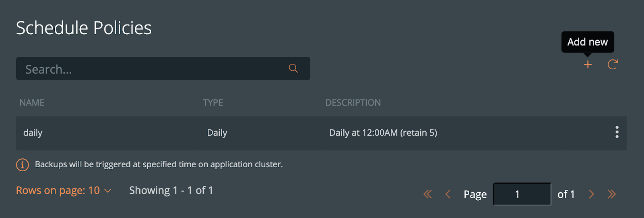Click the Add new tooltip label
The height and width of the screenshot is (218, 644).
click(x=587, y=42)
